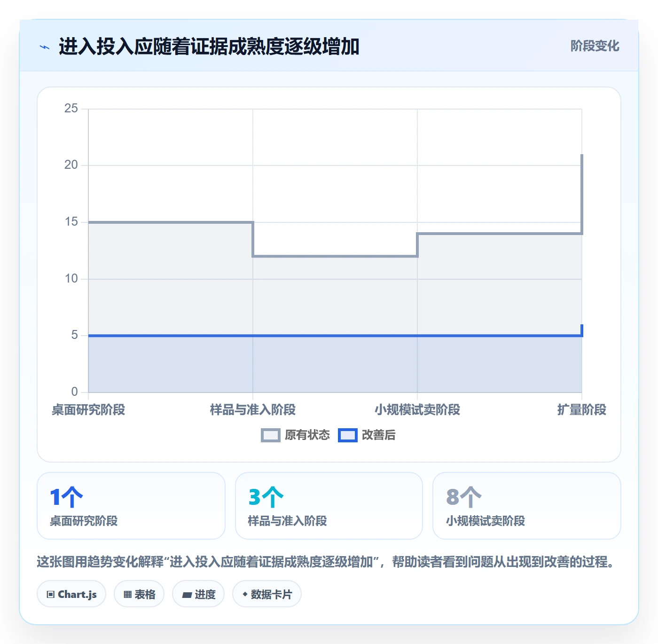
Task: Click x-axis label 小规模试卖阶段 on chart
Action: 417,410
